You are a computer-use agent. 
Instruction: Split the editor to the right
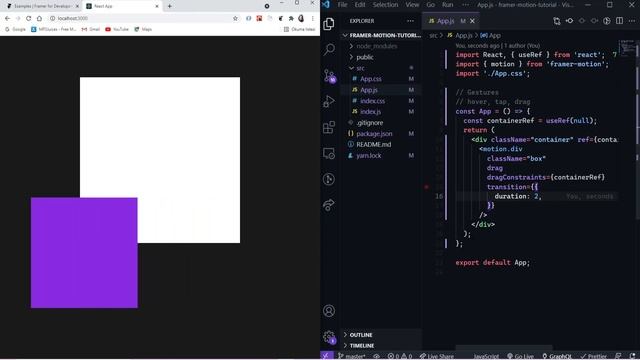(620, 21)
